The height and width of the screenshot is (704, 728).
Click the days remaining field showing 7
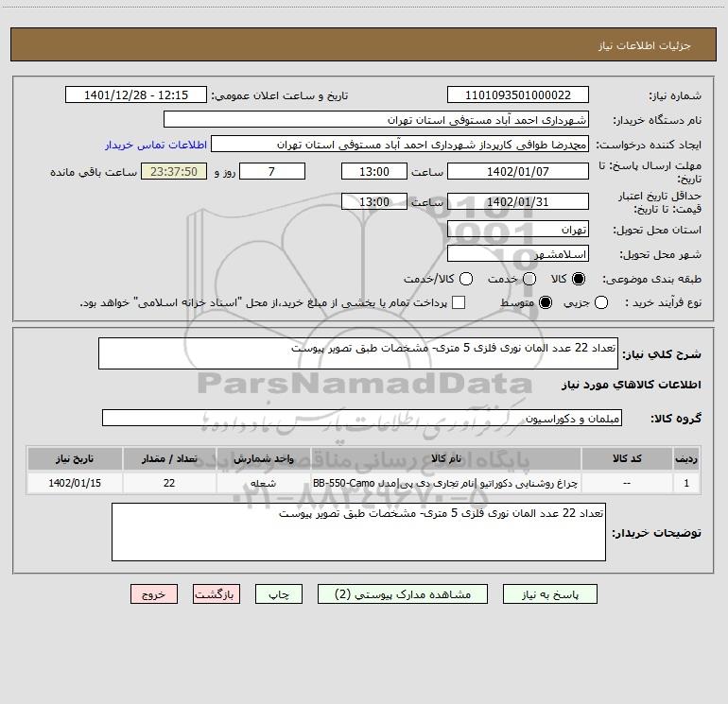[x=272, y=171]
